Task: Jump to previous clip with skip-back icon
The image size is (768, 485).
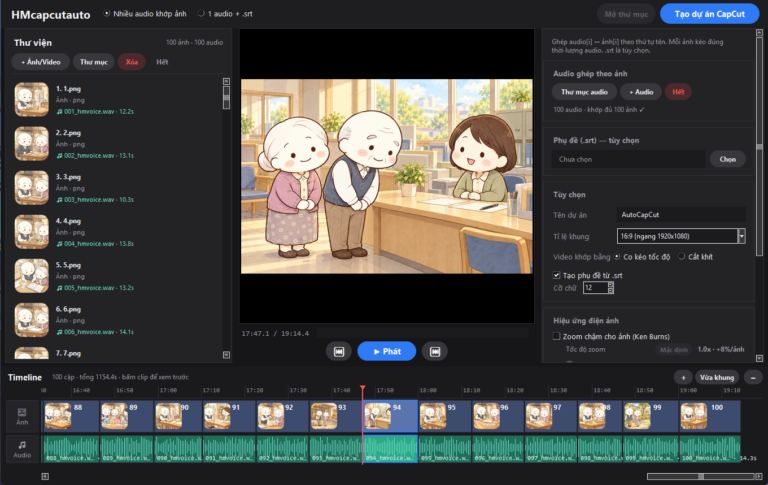Action: [x=338, y=351]
